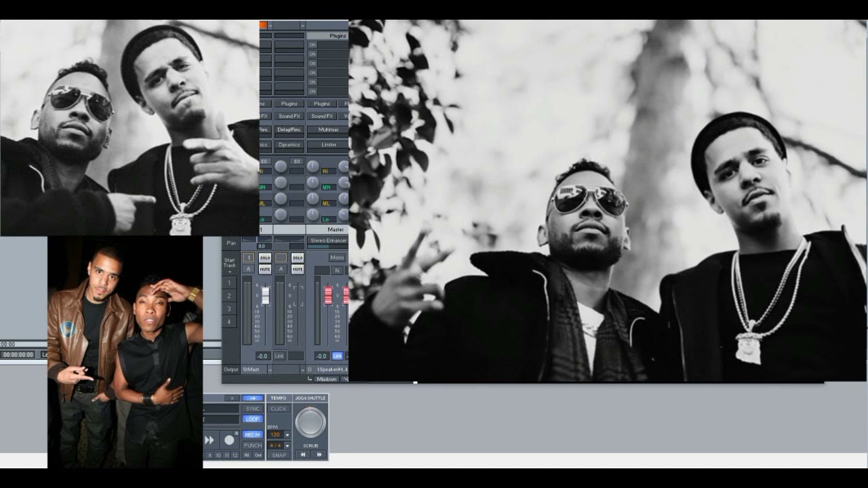
Task: Click the scrub rewind arrows under jog wheel
Action: coord(302,455)
